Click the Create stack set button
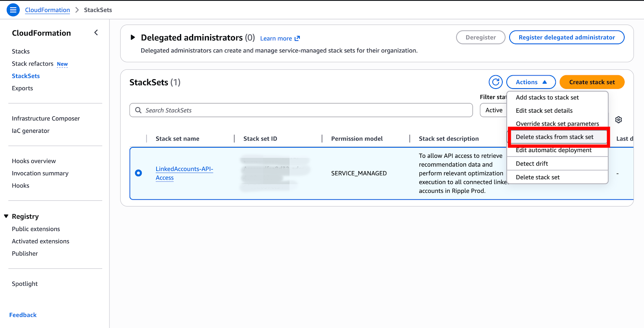The image size is (644, 328). [592, 82]
